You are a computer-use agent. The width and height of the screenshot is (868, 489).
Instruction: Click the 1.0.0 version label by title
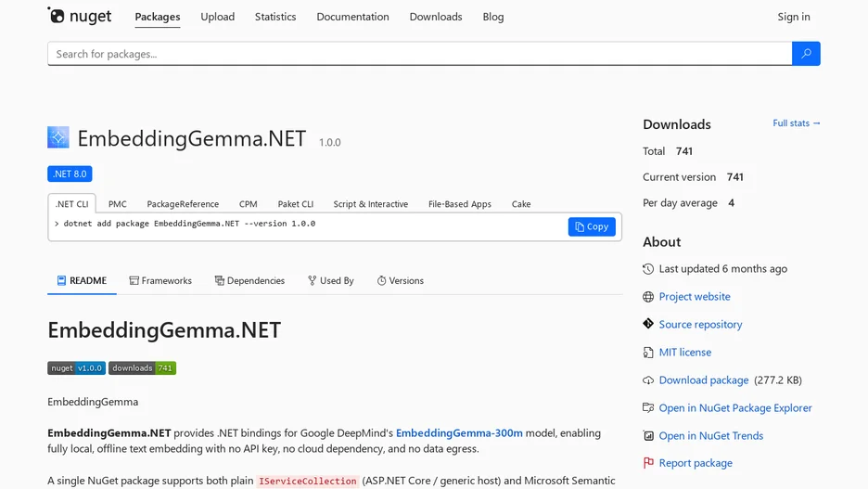click(x=329, y=142)
